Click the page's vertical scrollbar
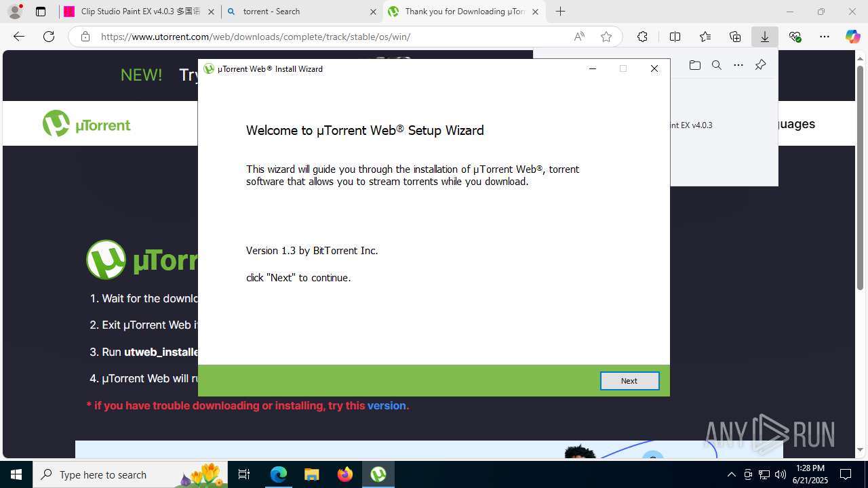Screen dimensions: 868x488 point(861,178)
